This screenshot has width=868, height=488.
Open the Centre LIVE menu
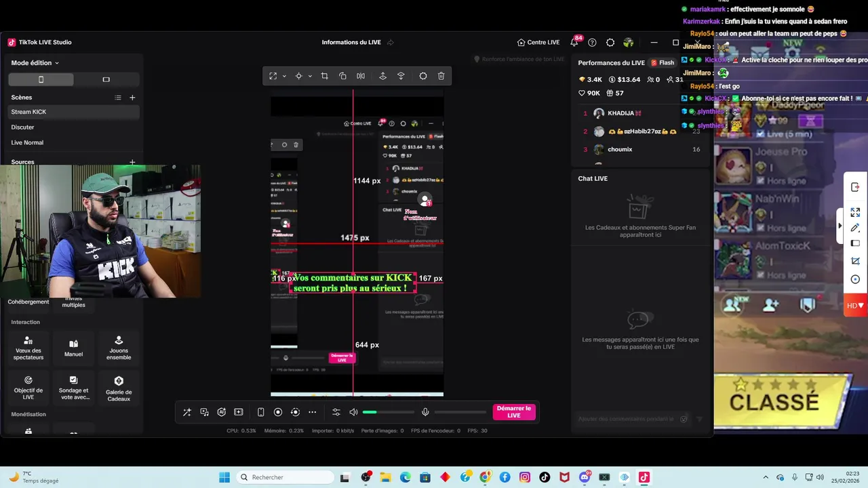[x=538, y=42]
